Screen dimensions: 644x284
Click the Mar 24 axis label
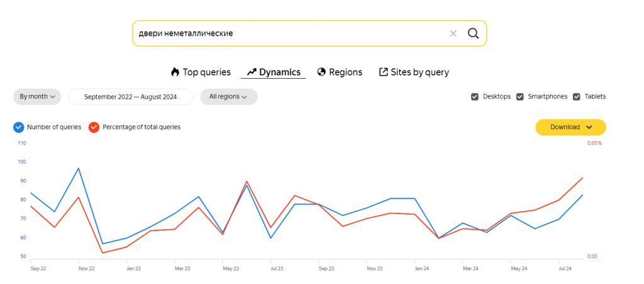(x=470, y=268)
